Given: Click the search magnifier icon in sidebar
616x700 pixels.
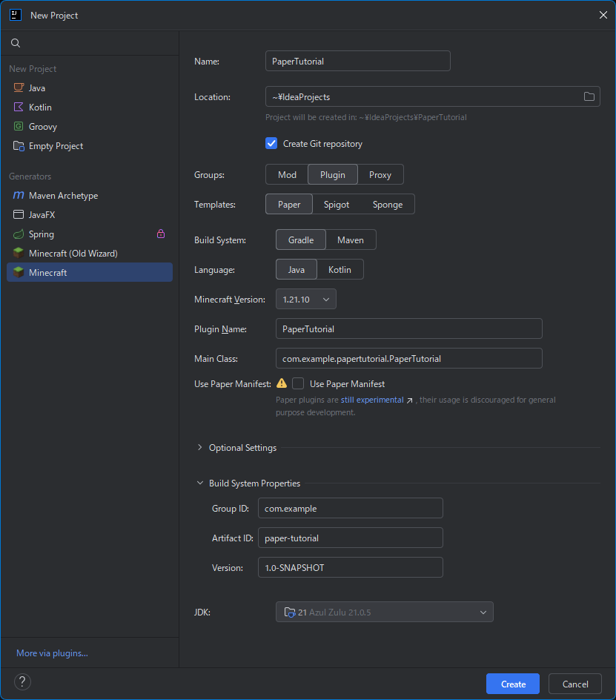Looking at the screenshot, I should click(x=16, y=43).
